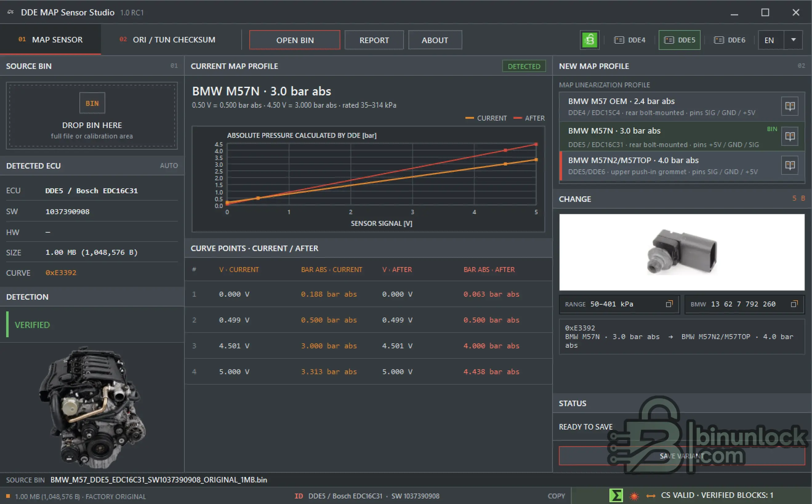Viewport: 812px width, 504px height.
Task: Open book icon for BMW M57 OEM profile
Action: tap(790, 106)
